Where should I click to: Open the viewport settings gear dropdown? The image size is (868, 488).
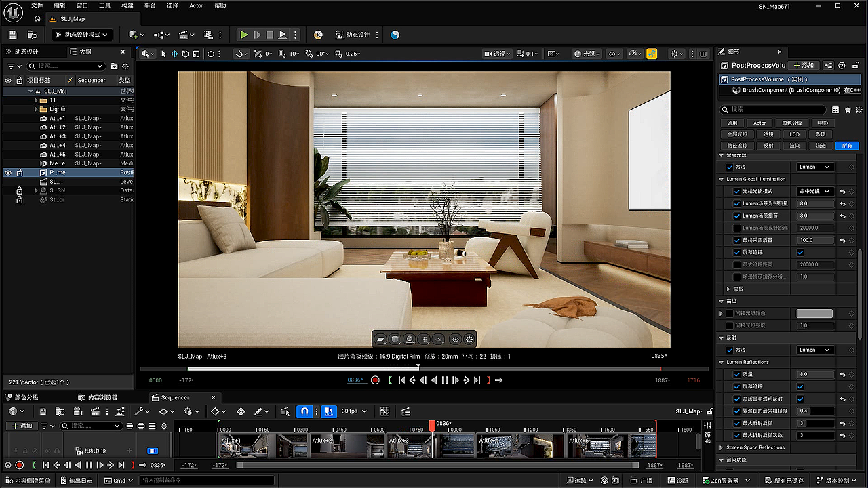pyautogui.click(x=677, y=54)
